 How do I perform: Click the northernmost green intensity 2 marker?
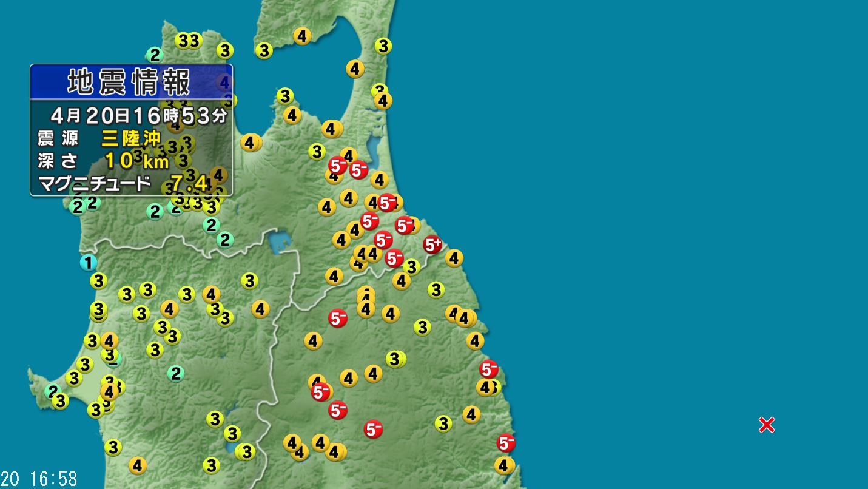[155, 55]
